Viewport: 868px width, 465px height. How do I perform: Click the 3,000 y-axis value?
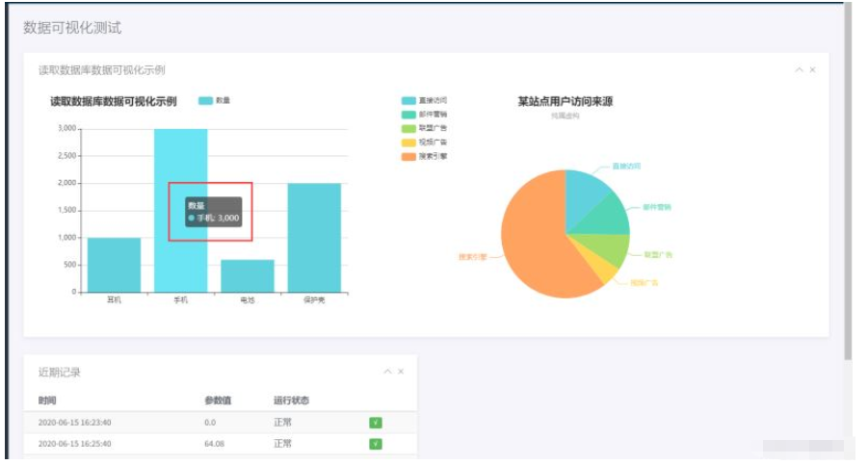pos(67,128)
